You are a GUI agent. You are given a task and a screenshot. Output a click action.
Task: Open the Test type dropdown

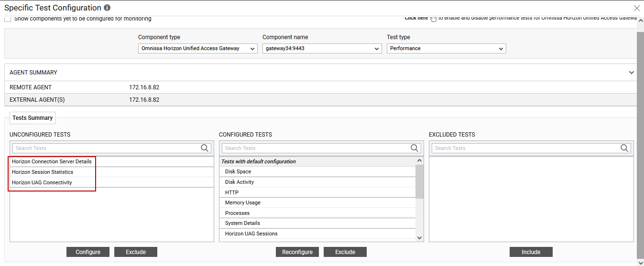pos(447,48)
